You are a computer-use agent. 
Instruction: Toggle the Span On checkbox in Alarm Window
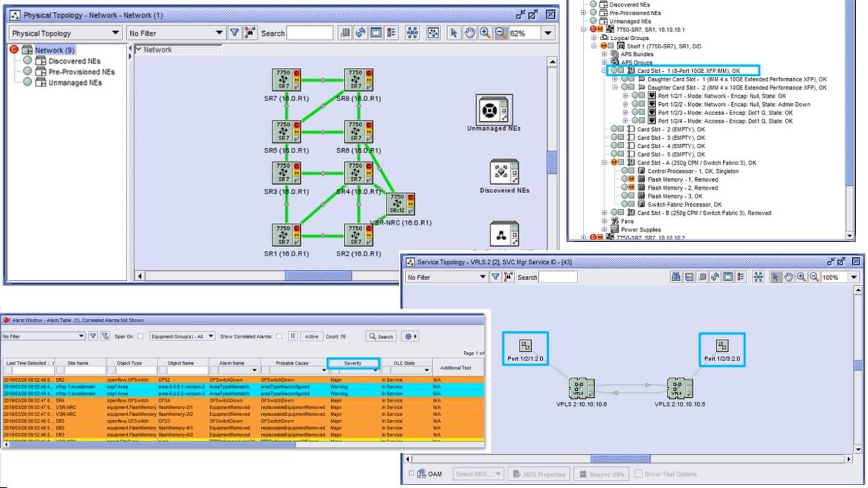(140, 336)
